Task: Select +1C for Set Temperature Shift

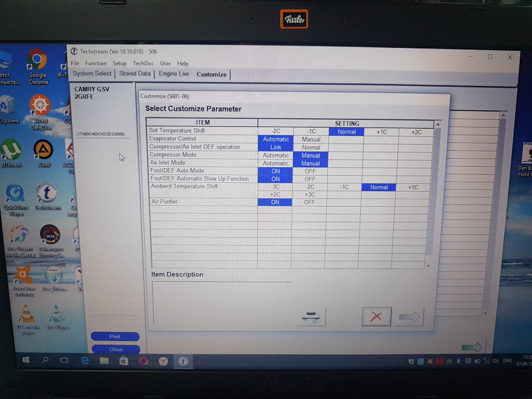Action: (x=382, y=132)
